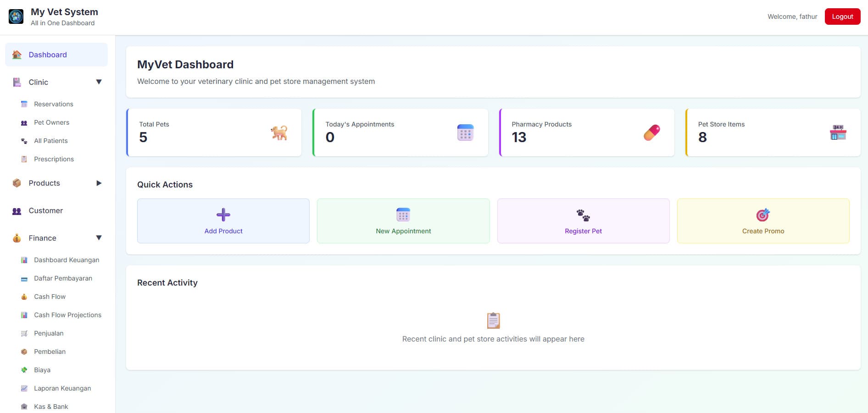
Task: Click the Penjualan shopping cart icon
Action: pyautogui.click(x=24, y=333)
